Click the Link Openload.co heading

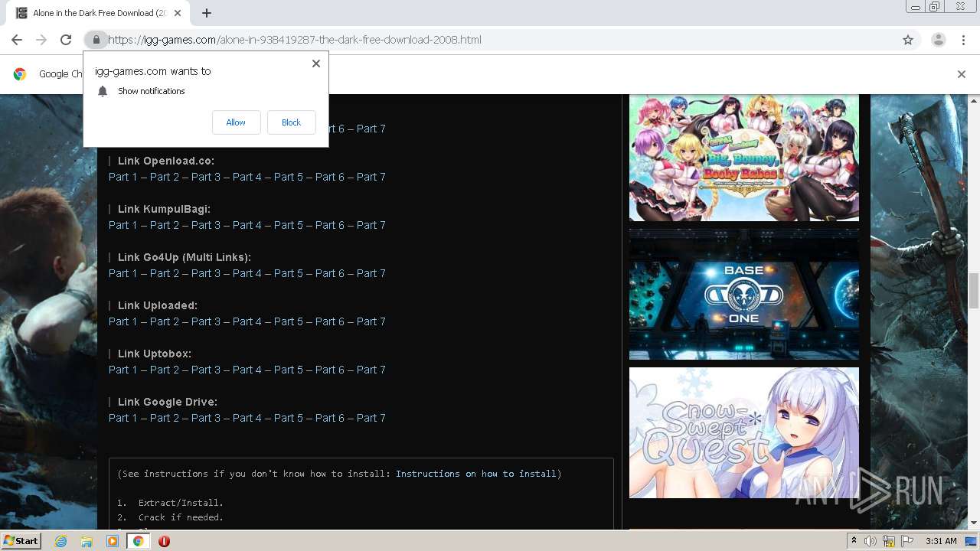[x=166, y=161]
